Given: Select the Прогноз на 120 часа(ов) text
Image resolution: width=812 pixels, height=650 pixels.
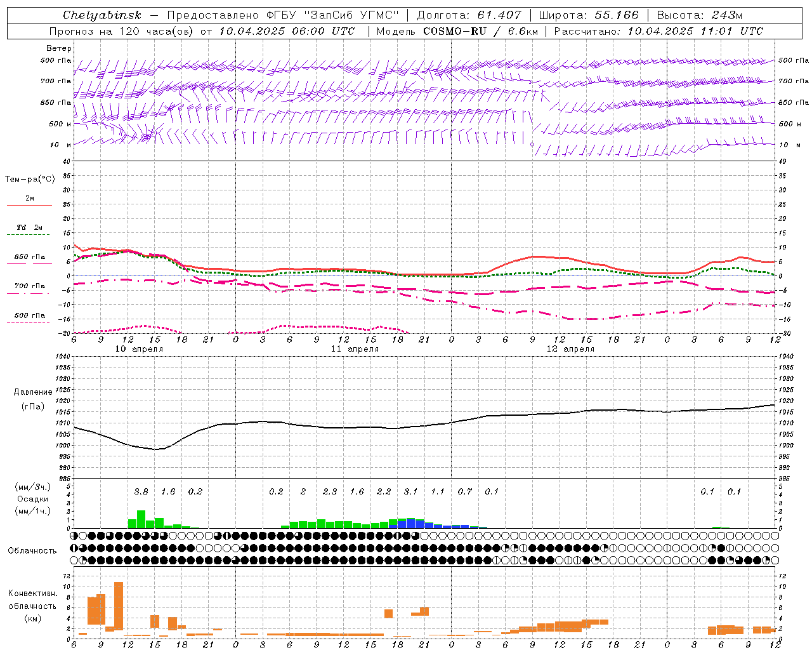Looking at the screenshot, I should [x=122, y=31].
